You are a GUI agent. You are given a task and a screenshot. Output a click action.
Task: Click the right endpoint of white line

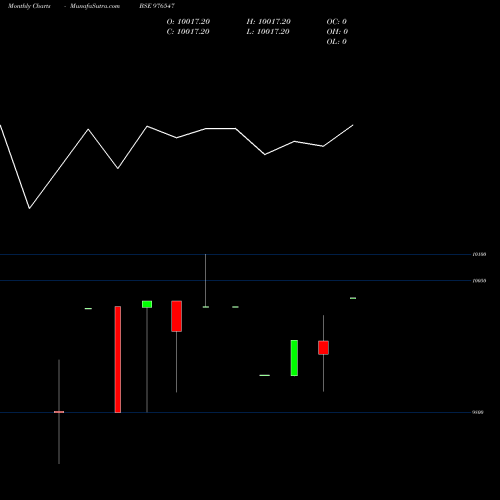pyautogui.click(x=353, y=125)
